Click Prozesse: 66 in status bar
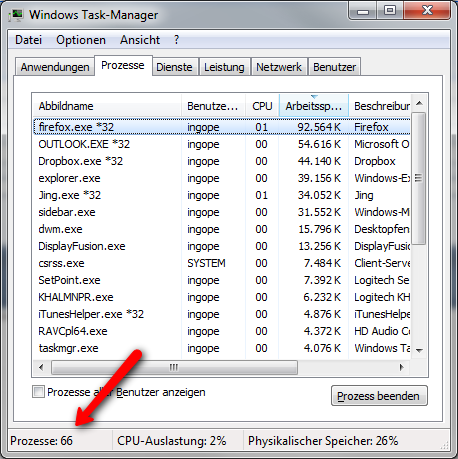 coord(42,441)
